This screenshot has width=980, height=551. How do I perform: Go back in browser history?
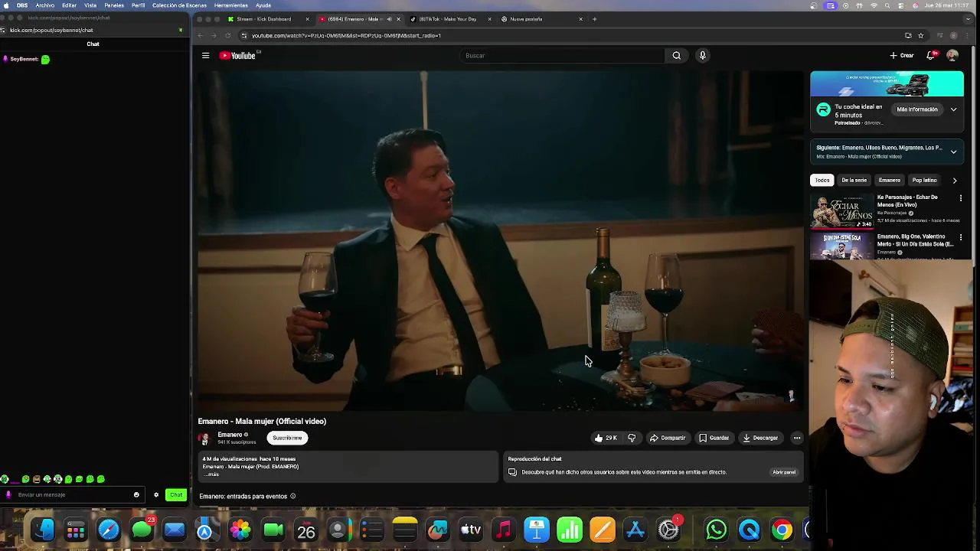click(x=201, y=35)
